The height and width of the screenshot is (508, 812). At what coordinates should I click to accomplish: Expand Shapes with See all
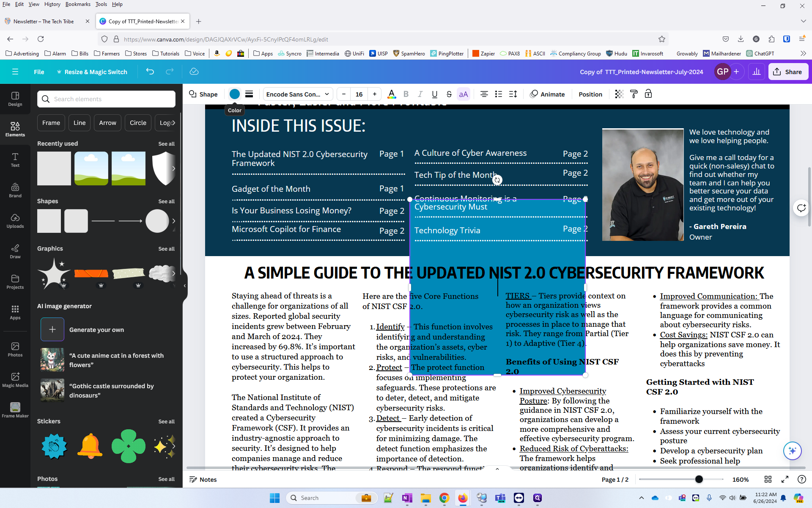[x=166, y=202]
